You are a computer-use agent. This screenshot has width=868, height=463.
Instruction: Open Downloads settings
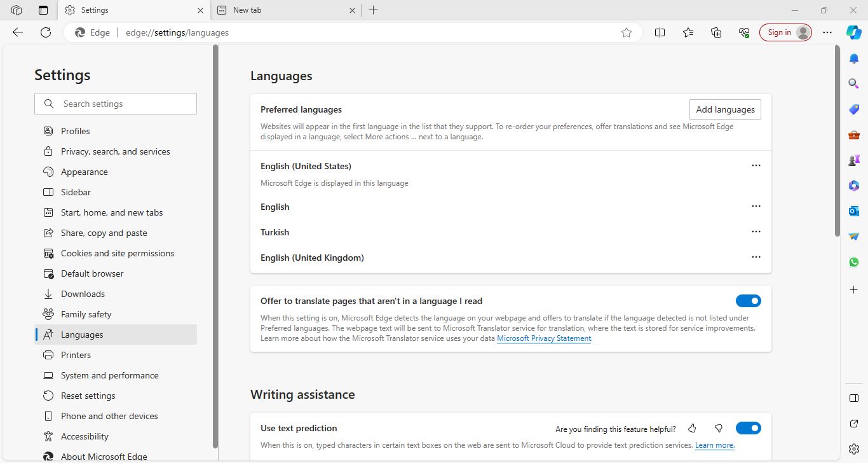(116, 294)
